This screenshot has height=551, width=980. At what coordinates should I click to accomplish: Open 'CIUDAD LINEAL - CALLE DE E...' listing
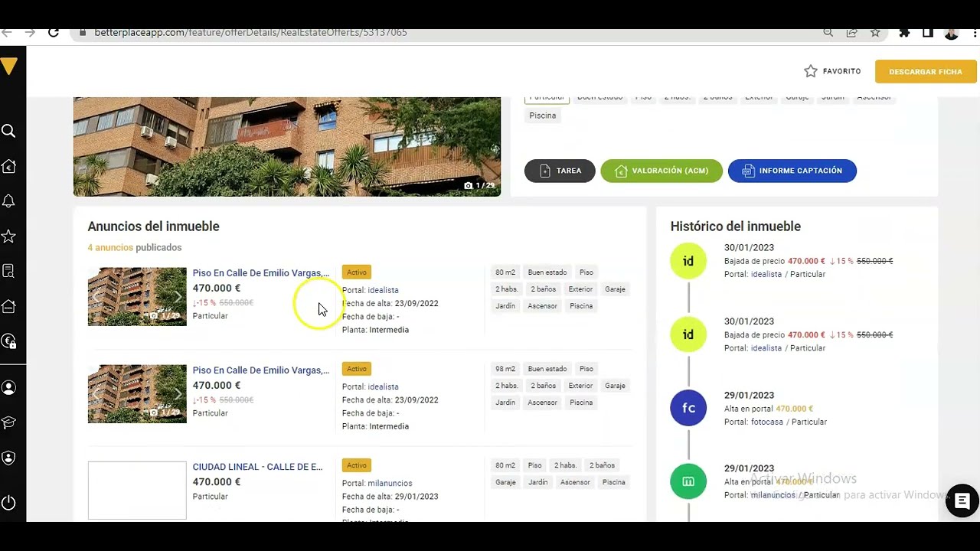click(x=257, y=467)
